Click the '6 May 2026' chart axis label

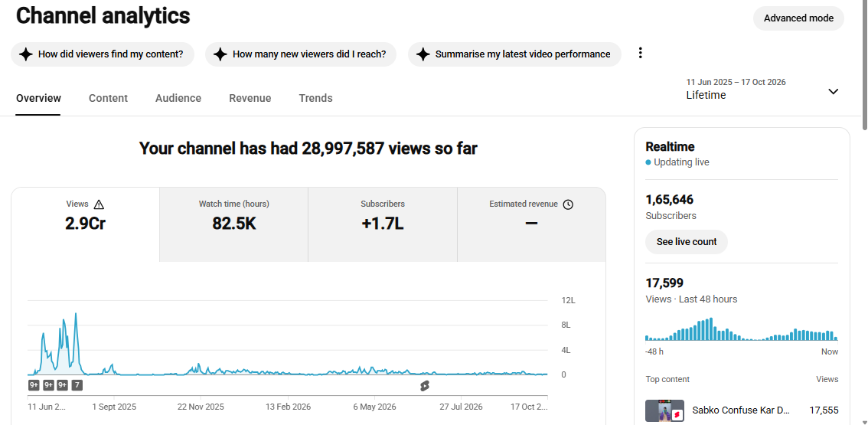(375, 407)
